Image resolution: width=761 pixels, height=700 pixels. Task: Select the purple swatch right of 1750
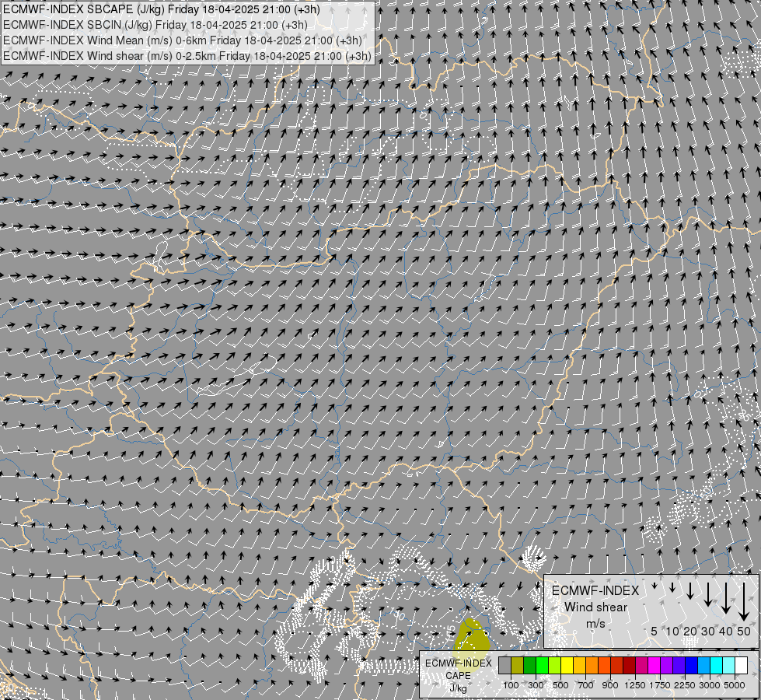point(667,666)
